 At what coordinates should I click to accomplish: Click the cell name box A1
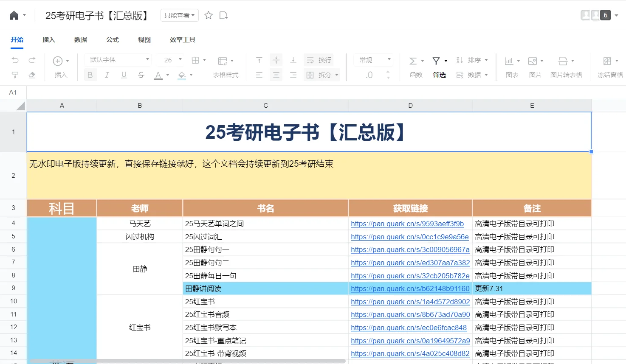tap(13, 92)
